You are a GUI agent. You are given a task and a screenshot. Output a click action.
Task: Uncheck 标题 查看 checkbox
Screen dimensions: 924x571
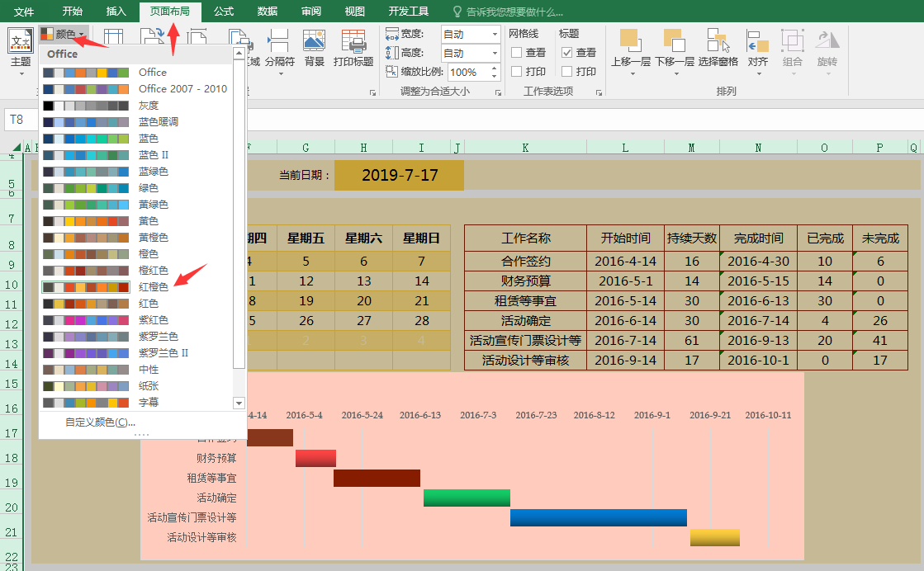tap(567, 52)
